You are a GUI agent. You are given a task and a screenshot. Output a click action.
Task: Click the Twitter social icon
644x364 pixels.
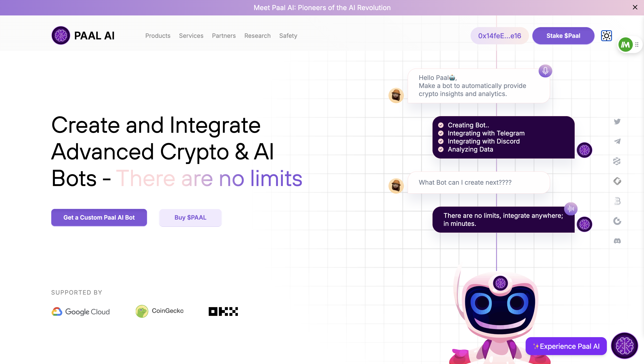[x=617, y=121]
